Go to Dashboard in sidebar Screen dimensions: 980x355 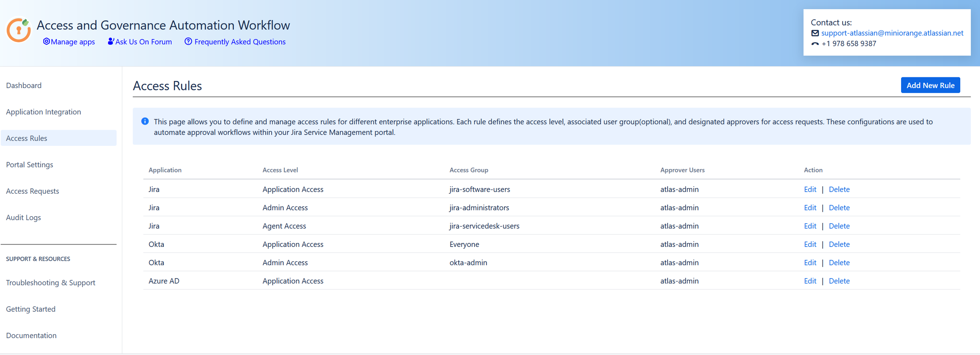[x=24, y=85]
